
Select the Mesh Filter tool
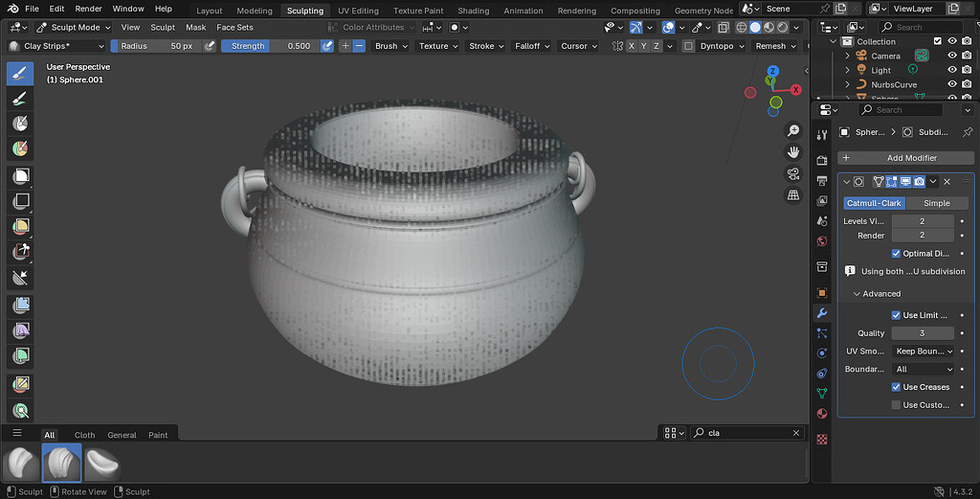point(20,305)
